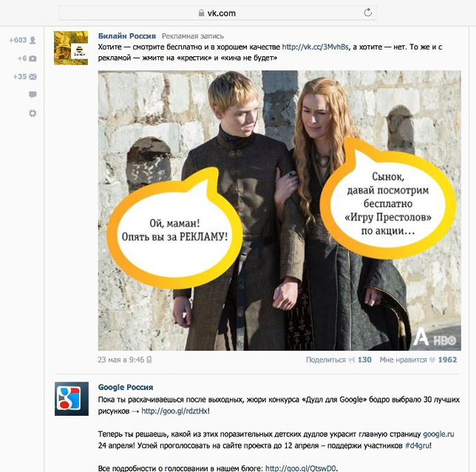Open the #d4gru hashtag
This screenshot has width=476, height=472.
point(418,446)
